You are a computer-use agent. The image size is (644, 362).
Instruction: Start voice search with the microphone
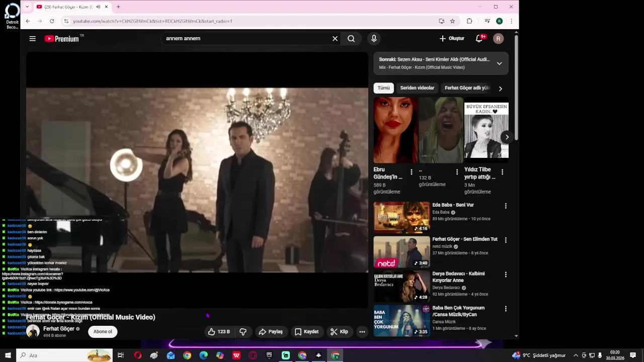pyautogui.click(x=374, y=39)
